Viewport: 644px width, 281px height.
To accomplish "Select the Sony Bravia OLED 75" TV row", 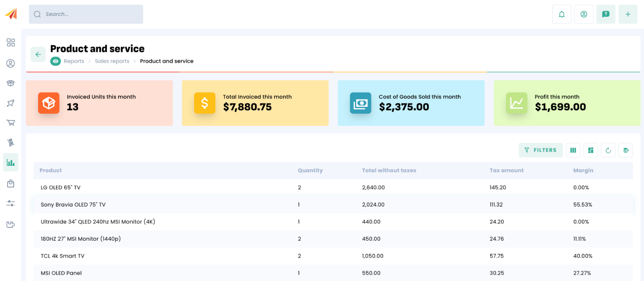I will tap(333, 205).
